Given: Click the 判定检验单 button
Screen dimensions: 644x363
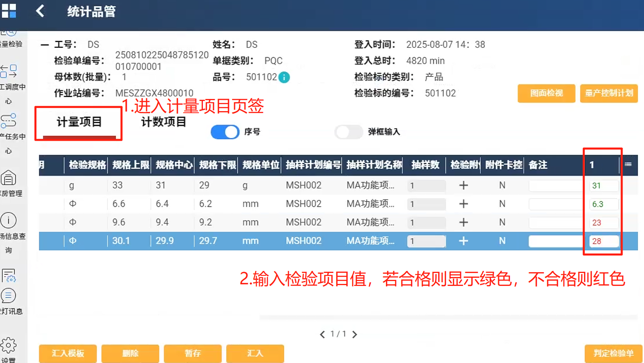Looking at the screenshot, I should 614,353.
